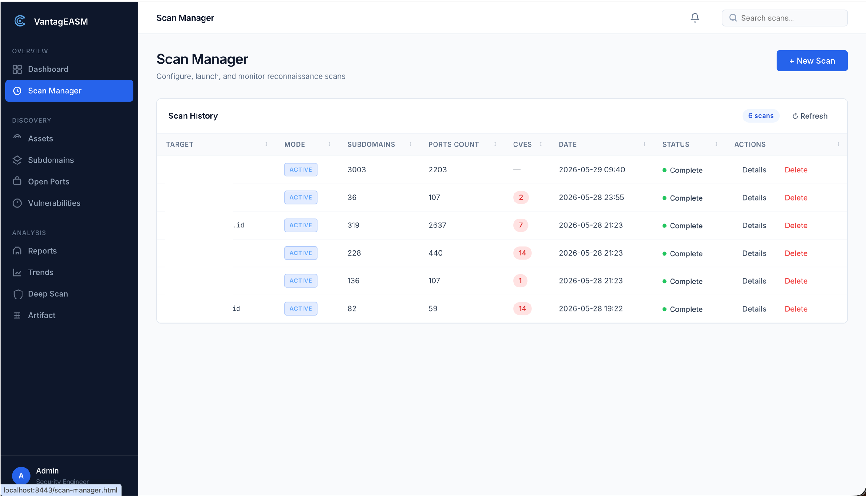Click ACTIVE badge in 82 subdomains row
Screen dimensions: 868x497
[x=301, y=308]
